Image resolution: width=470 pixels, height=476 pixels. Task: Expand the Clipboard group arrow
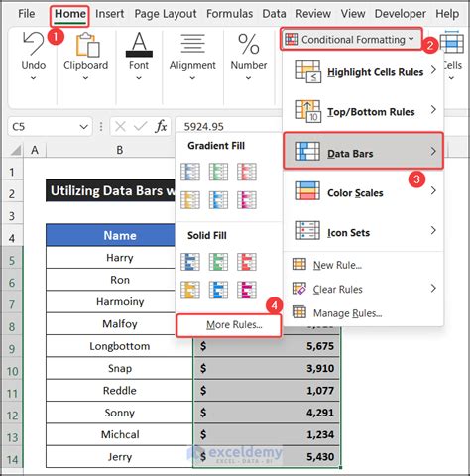(85, 78)
